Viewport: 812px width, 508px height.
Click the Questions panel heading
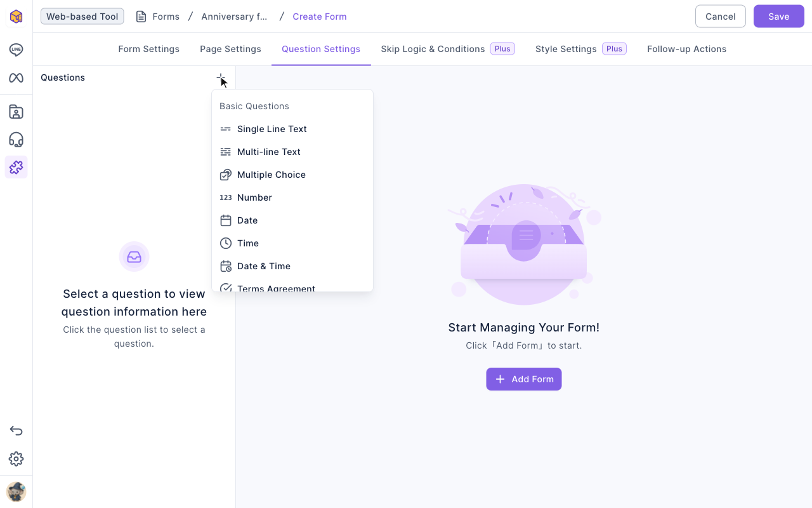pos(63,77)
